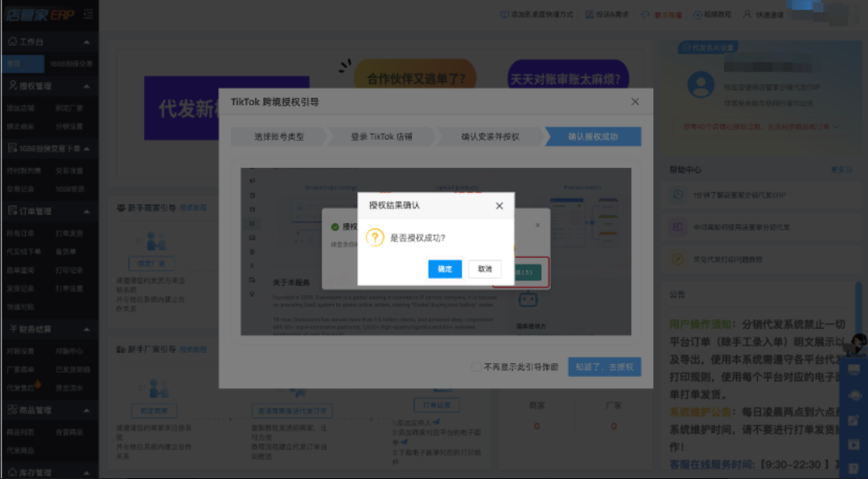Select the 确认授权成功 step tab
Screen dimensions: 868x479
tap(593, 137)
